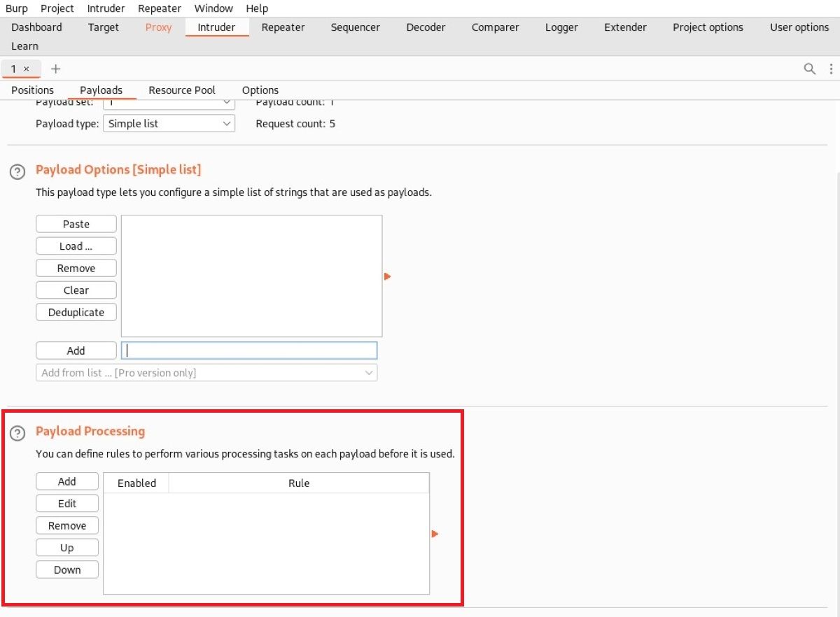Viewport: 840px width, 617px height.
Task: Switch to the Repeater tab
Action: pyautogui.click(x=283, y=27)
